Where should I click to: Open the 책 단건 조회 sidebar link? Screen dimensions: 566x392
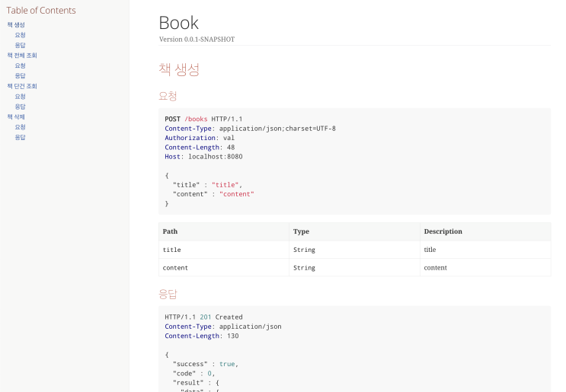[22, 86]
